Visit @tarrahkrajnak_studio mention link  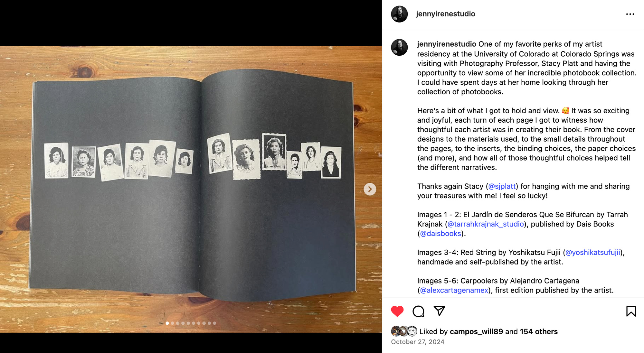[486, 224]
